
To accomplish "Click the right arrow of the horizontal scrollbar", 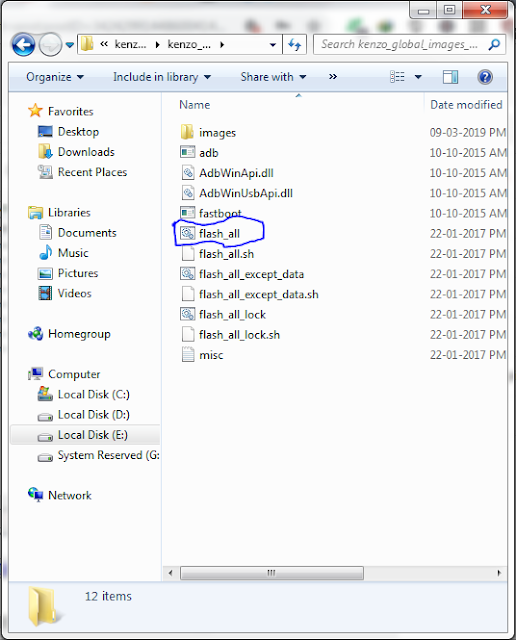I will 499,573.
